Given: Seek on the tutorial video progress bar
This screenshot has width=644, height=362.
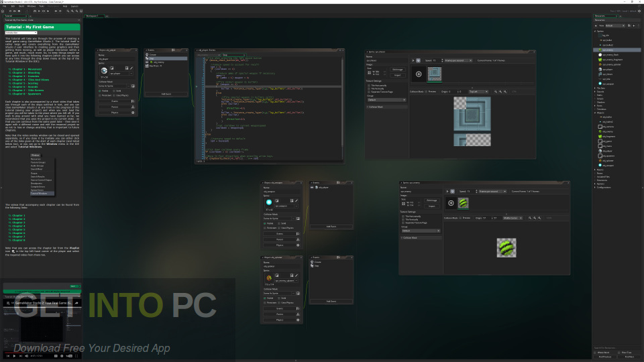Looking at the screenshot, I should click(42, 352).
